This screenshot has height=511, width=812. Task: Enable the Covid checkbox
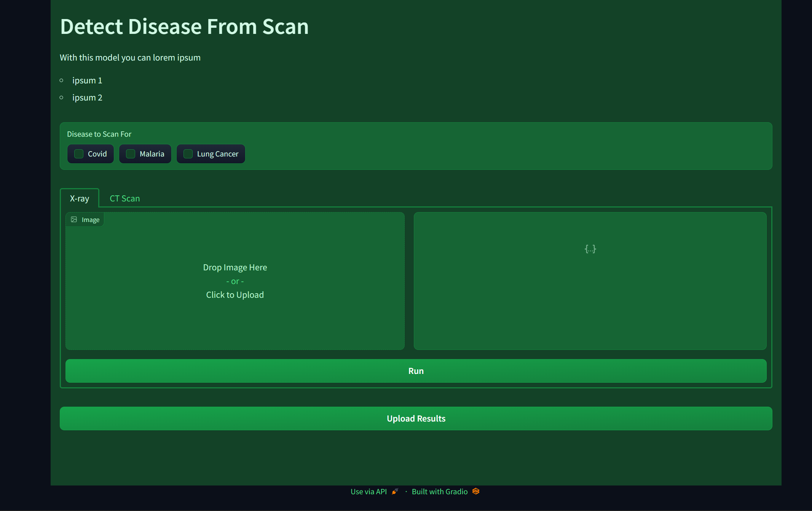point(79,154)
